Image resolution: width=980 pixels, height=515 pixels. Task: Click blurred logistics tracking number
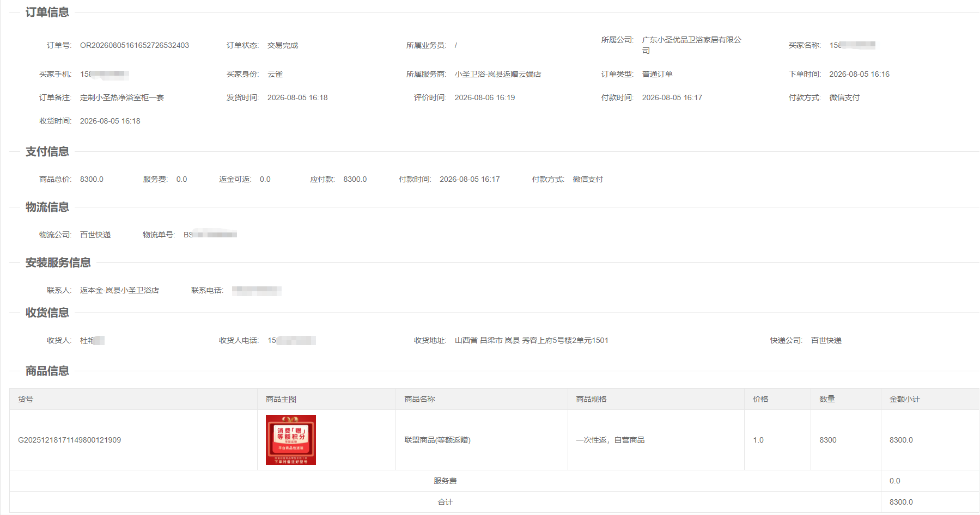210,235
